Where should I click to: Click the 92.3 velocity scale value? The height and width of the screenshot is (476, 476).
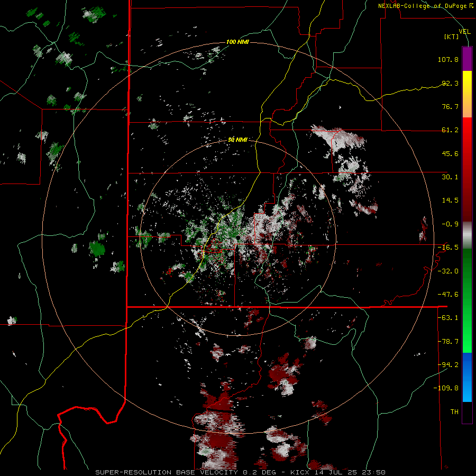450,83
